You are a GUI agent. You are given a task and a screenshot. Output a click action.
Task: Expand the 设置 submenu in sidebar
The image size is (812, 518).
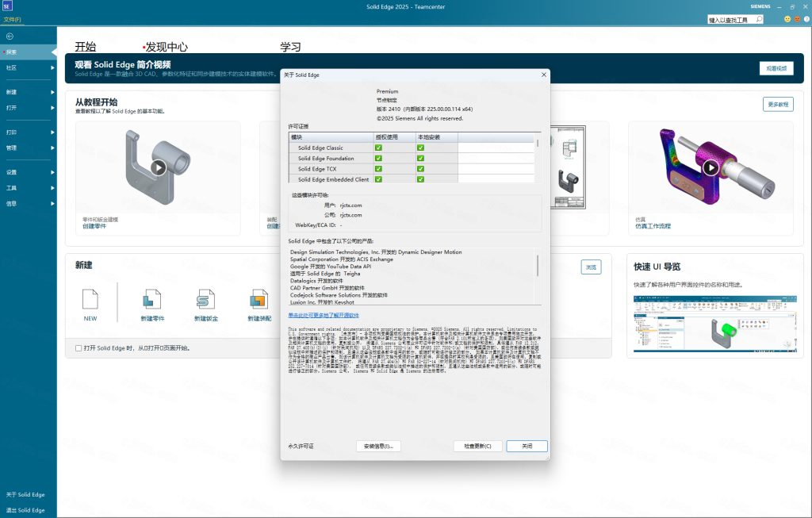point(53,172)
